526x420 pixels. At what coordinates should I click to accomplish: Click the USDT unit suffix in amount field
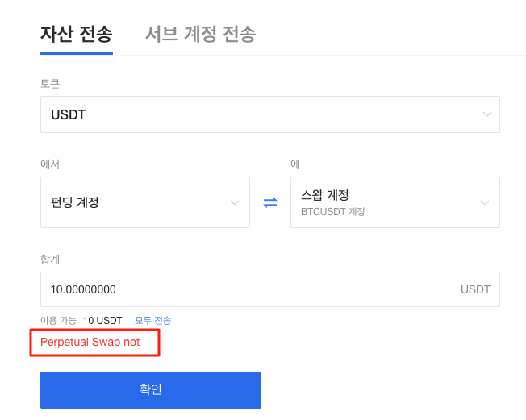click(x=475, y=289)
